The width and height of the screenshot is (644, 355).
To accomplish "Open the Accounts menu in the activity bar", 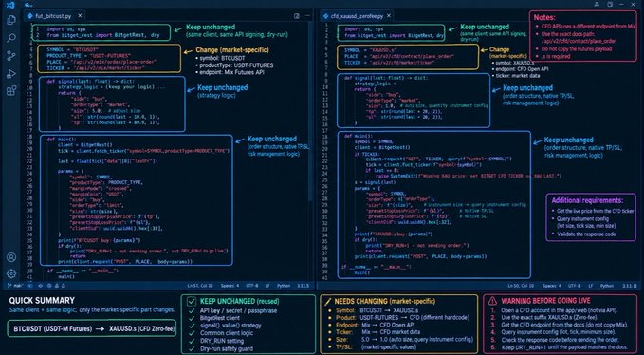I will click(11, 257).
